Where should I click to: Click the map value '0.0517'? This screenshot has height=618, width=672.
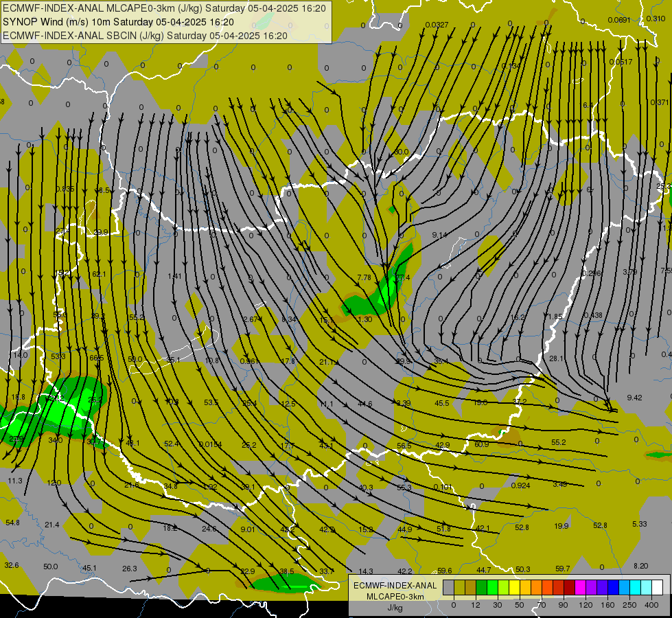click(x=621, y=62)
